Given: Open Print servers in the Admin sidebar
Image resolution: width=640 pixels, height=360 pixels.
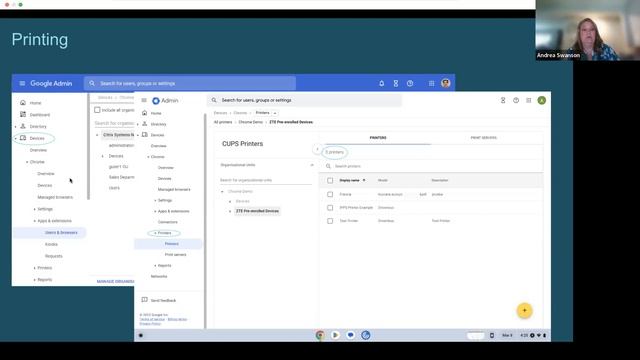Looking at the screenshot, I should coord(176,254).
